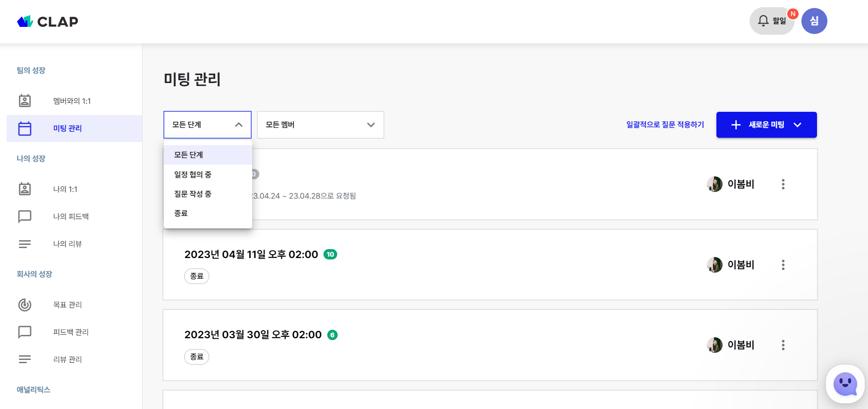Open the 심 profile avatar menu

pos(814,21)
